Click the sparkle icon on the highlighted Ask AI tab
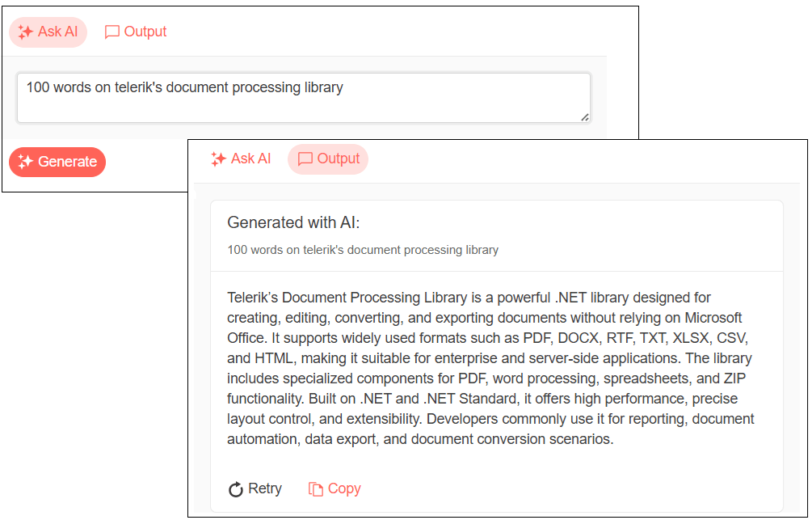812x520 pixels. click(25, 32)
